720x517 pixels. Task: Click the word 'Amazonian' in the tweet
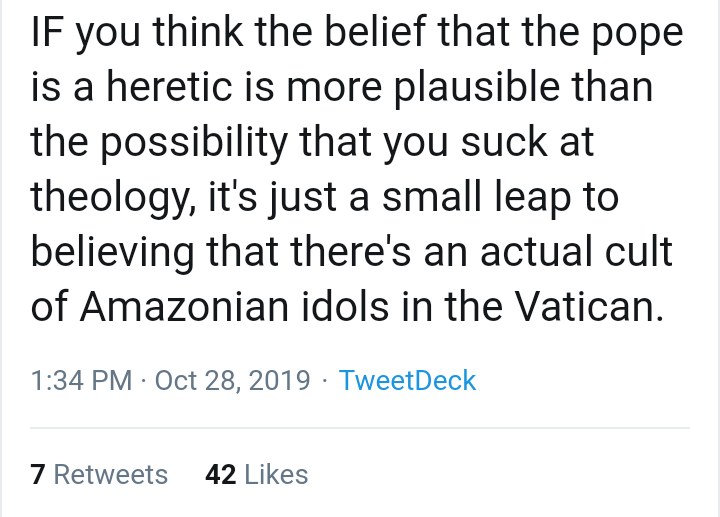click(184, 306)
